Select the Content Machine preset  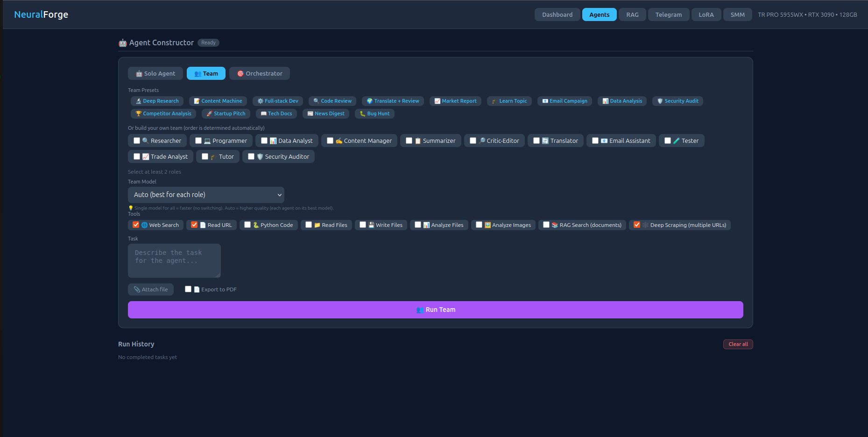[x=218, y=101]
